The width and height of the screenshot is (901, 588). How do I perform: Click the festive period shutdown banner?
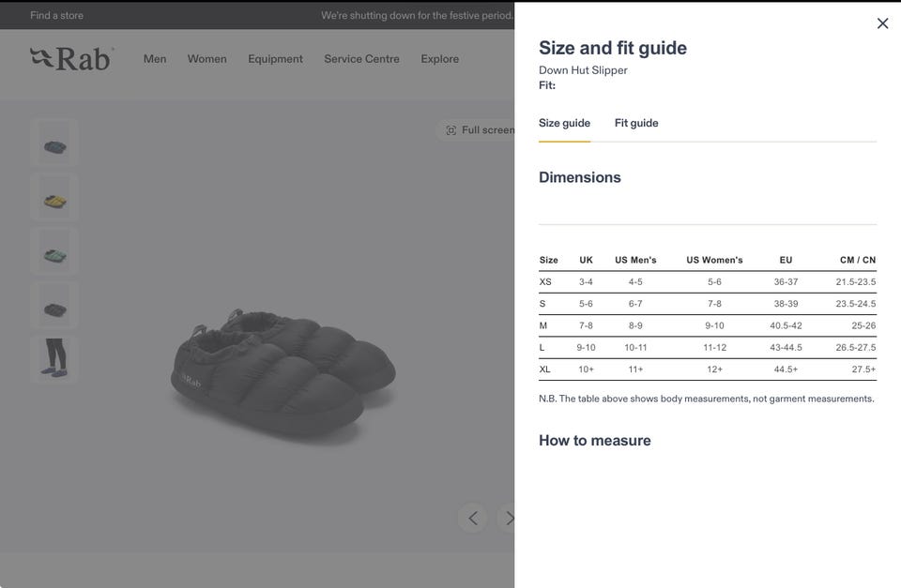417,15
